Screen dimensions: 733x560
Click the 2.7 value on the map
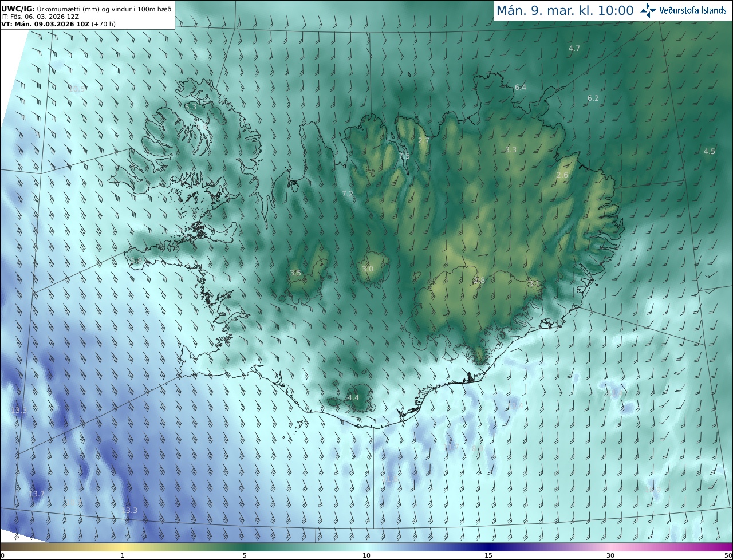tap(424, 141)
